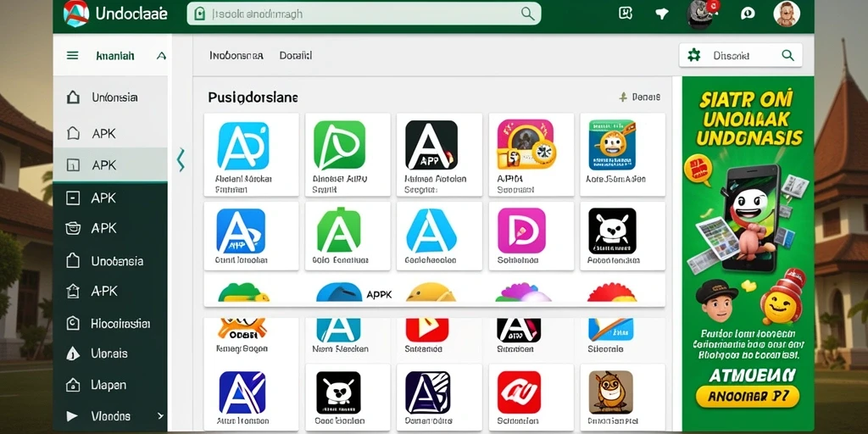Image resolution: width=868 pixels, height=434 pixels.
Task: Open Ulanais sidebar item
Action: point(110,353)
